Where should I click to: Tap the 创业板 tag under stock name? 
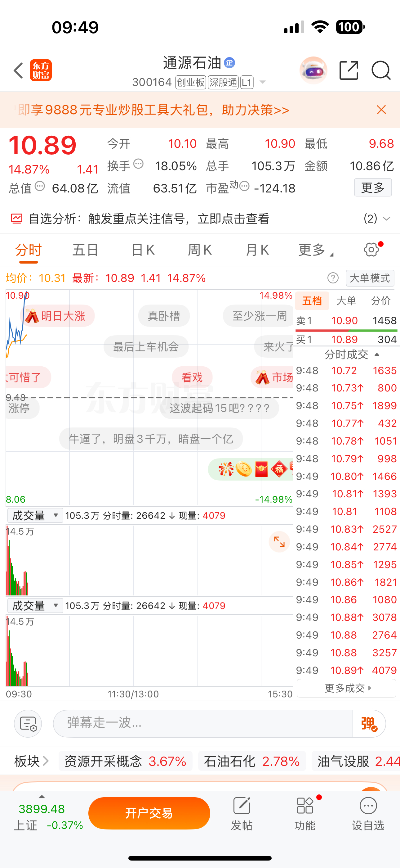[191, 82]
